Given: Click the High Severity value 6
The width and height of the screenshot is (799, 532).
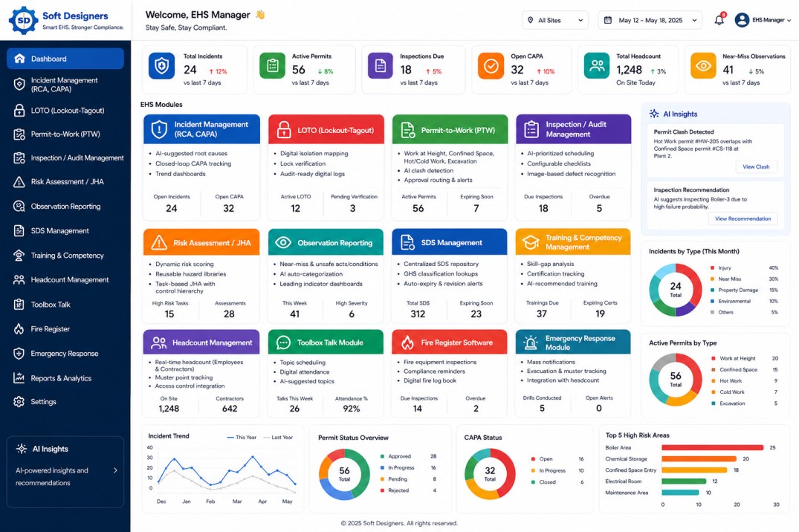Looking at the screenshot, I should (352, 314).
